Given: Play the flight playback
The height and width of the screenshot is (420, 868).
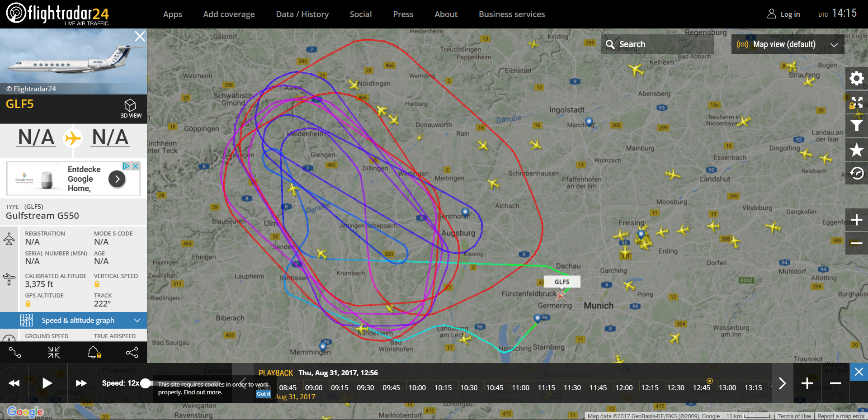Looking at the screenshot, I should (x=47, y=383).
